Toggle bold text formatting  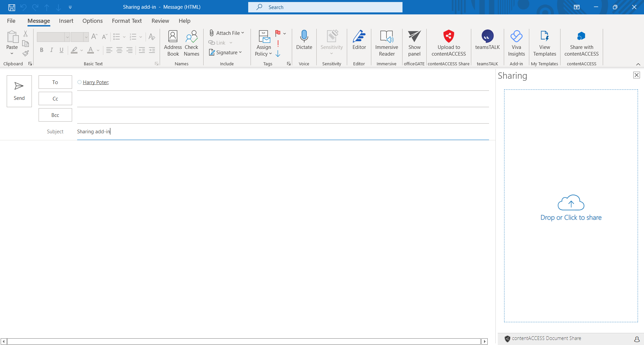tap(42, 50)
